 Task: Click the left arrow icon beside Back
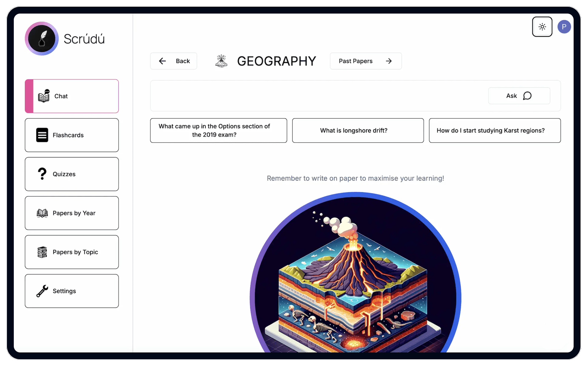click(x=162, y=61)
